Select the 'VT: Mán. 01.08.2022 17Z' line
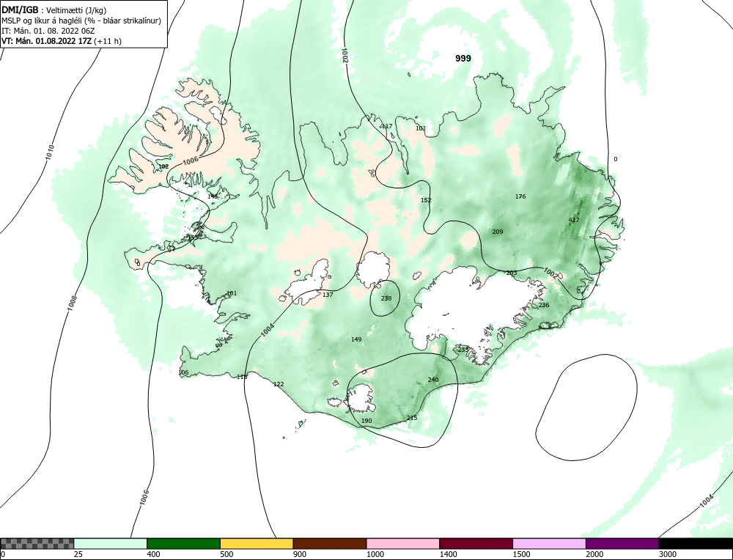This screenshot has height=560, width=733. (x=62, y=41)
